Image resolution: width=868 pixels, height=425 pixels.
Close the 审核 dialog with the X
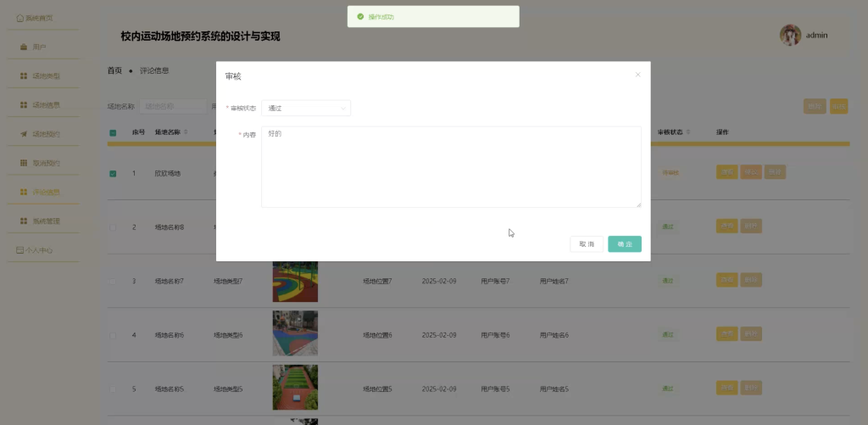[x=637, y=75]
